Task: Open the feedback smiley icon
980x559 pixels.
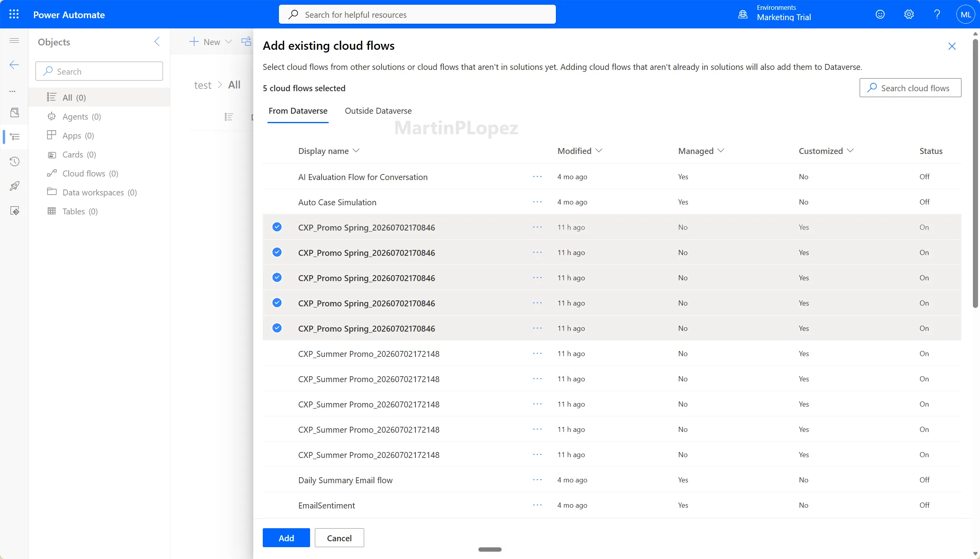Action: pyautogui.click(x=880, y=14)
